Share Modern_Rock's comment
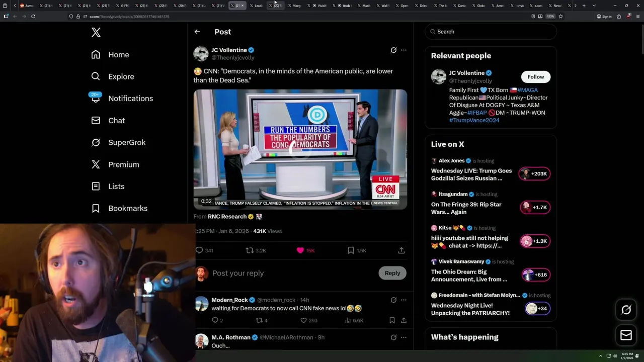Image resolution: width=644 pixels, height=362 pixels. pos(404,320)
